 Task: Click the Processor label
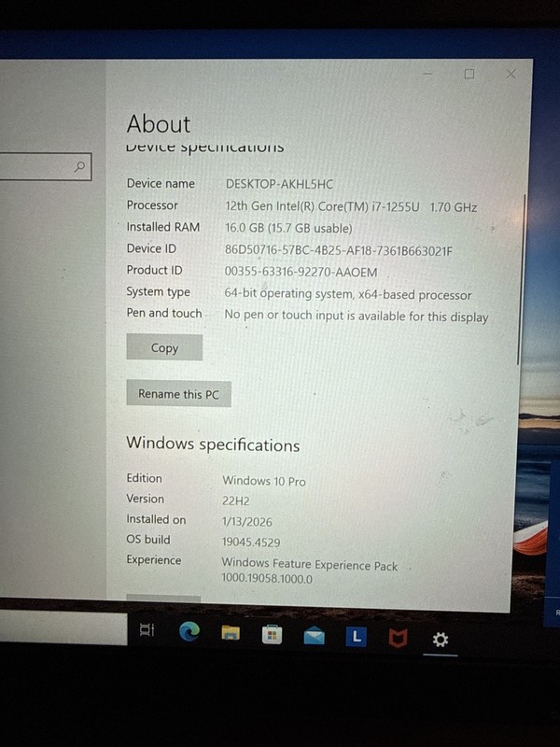(152, 205)
